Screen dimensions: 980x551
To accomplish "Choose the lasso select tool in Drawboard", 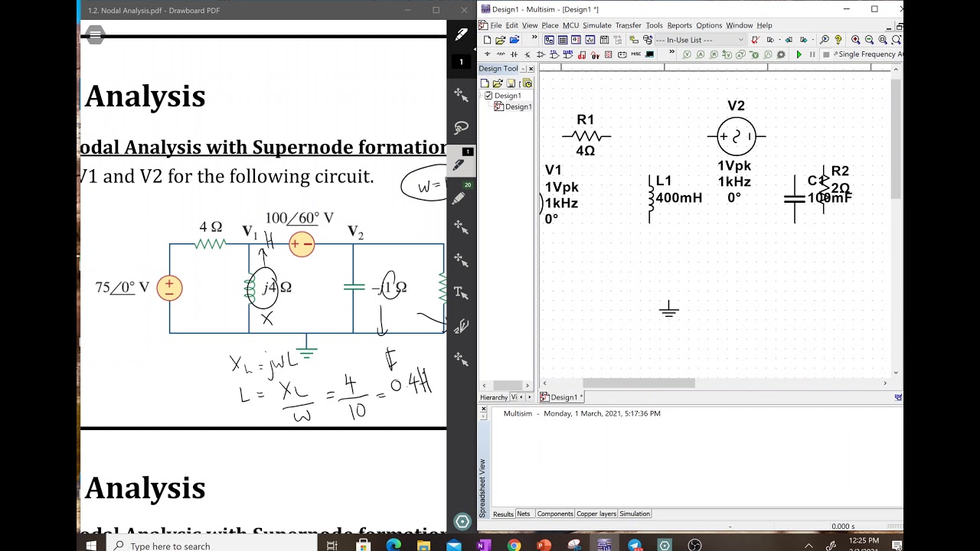I will coord(461,127).
